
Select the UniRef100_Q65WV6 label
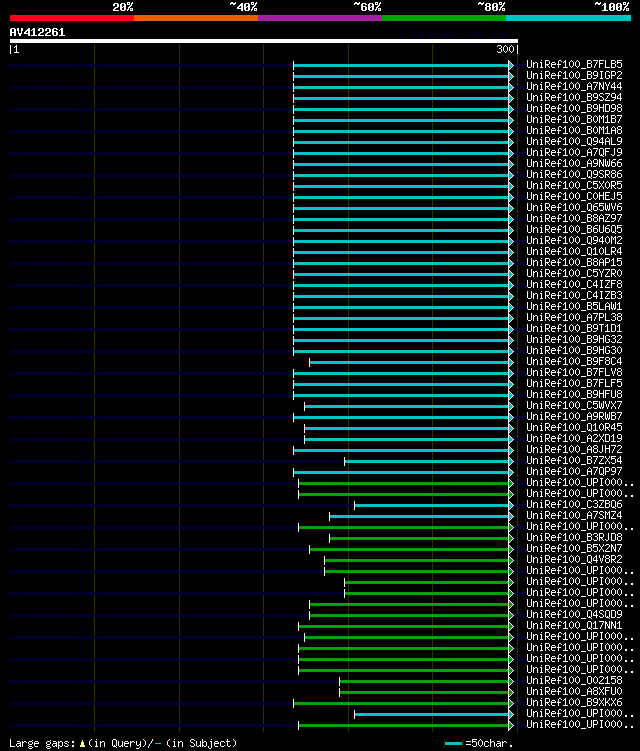[x=574, y=207]
